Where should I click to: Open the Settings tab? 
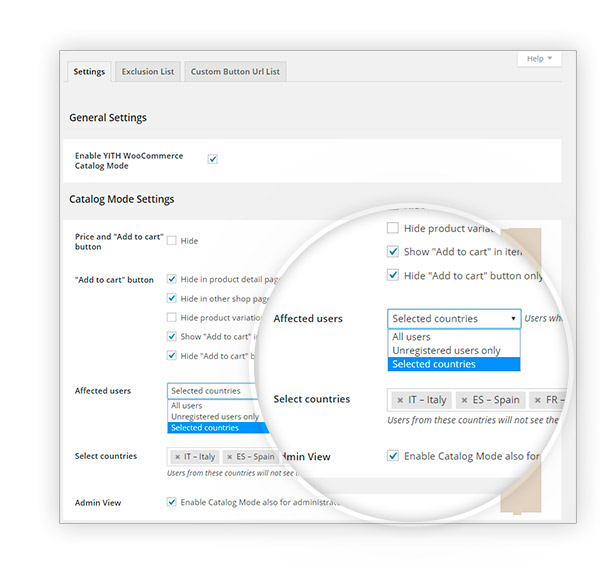89,72
